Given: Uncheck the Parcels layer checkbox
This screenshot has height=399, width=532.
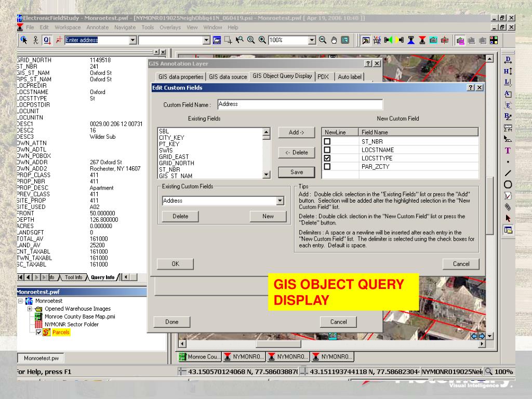Looking at the screenshot, I should [38, 332].
